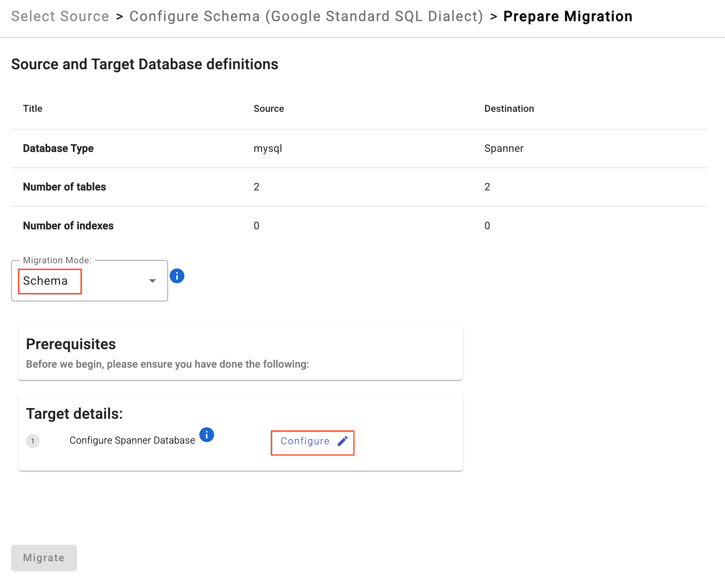
Task: Select the Schema value in Migration Mode
Action: 46,281
